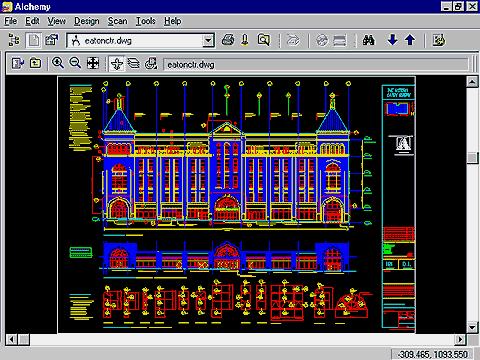
Task: Click the tree view icon in main toolbar
Action: 14,40
